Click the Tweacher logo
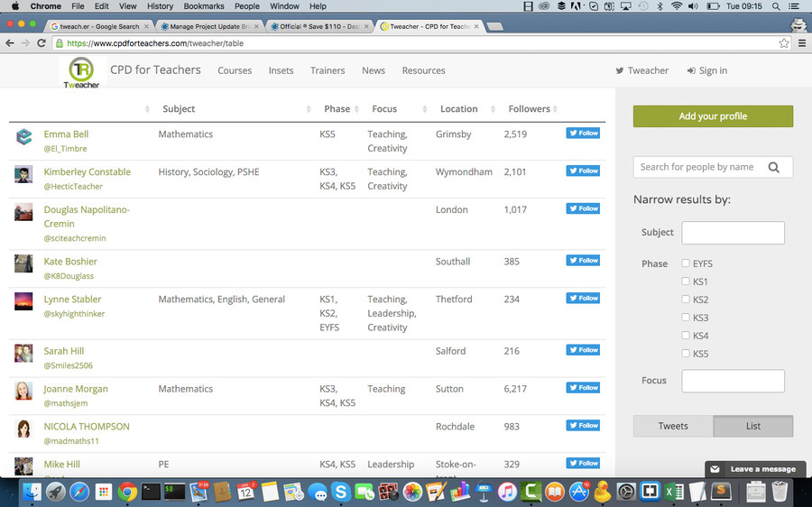 click(x=81, y=72)
